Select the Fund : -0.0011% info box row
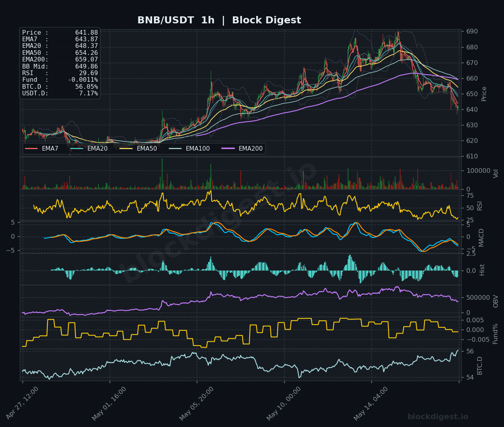This screenshot has height=427, width=504. click(x=60, y=80)
